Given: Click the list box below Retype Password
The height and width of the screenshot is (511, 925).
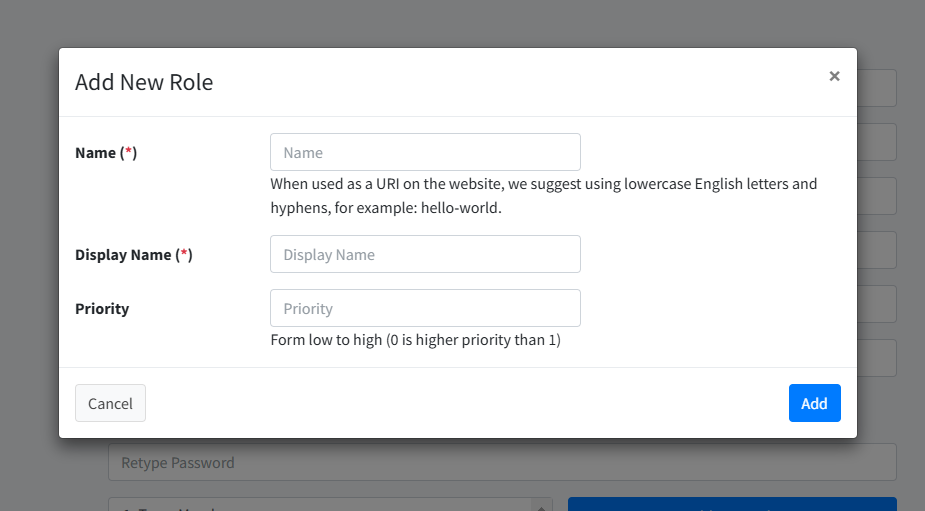Looking at the screenshot, I should [x=320, y=505].
